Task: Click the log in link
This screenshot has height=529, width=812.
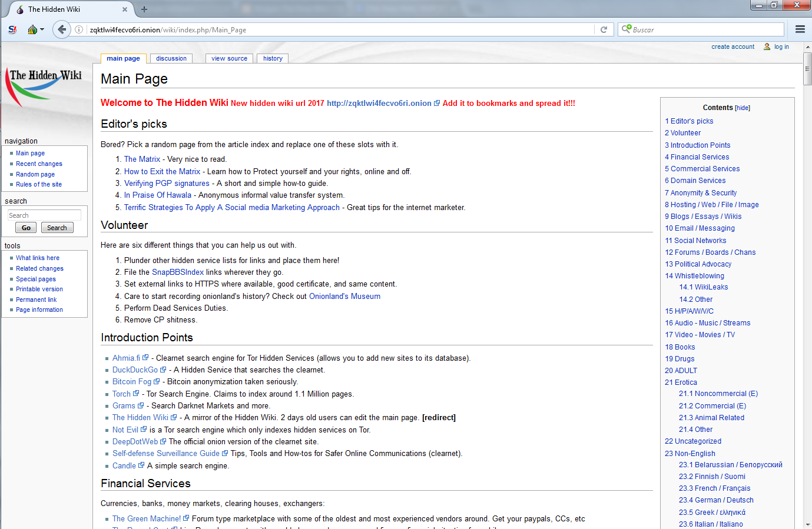Action: (781, 46)
